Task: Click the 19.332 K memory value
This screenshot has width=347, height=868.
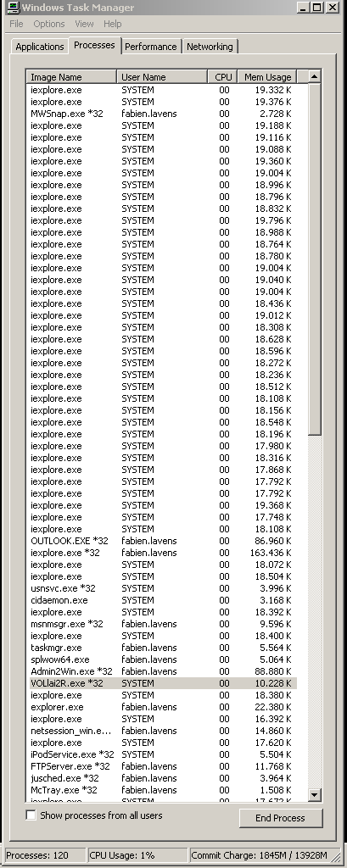Action: pyautogui.click(x=272, y=90)
